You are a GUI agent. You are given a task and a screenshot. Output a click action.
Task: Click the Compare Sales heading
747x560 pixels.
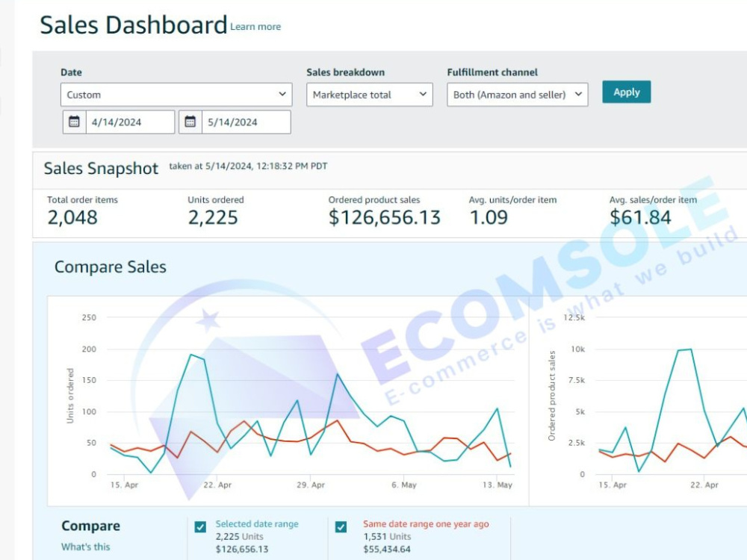click(111, 267)
